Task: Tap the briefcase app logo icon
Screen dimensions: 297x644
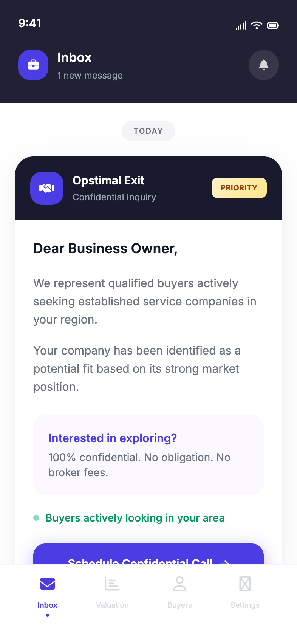Action: click(33, 65)
